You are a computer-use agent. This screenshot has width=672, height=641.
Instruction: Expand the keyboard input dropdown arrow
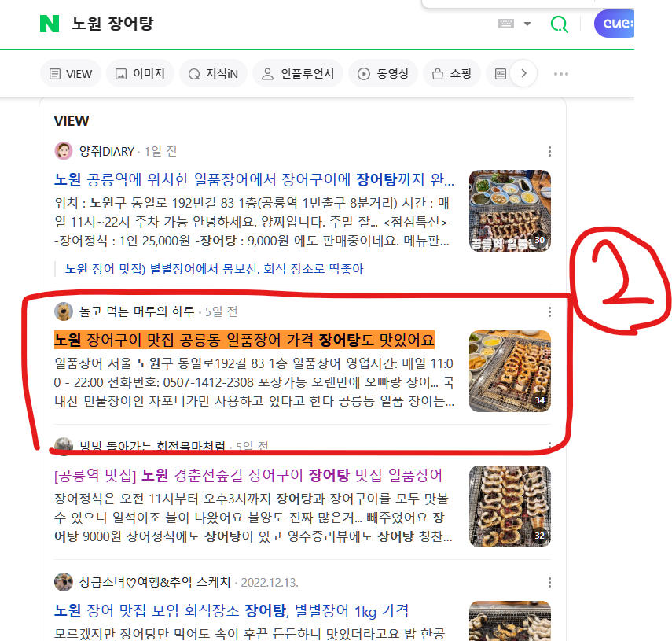click(x=527, y=24)
